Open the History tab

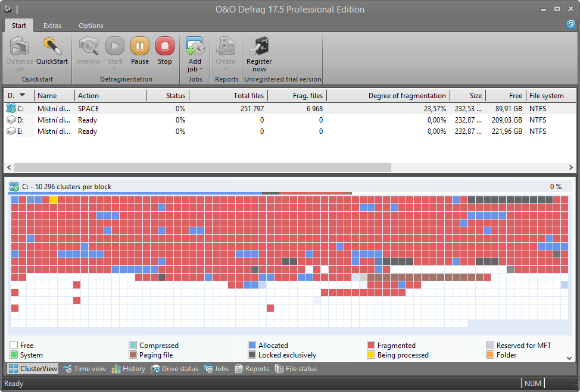point(129,368)
